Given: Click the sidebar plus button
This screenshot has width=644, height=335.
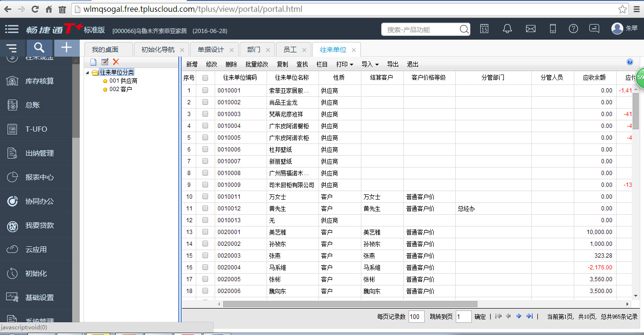Looking at the screenshot, I should point(67,48).
